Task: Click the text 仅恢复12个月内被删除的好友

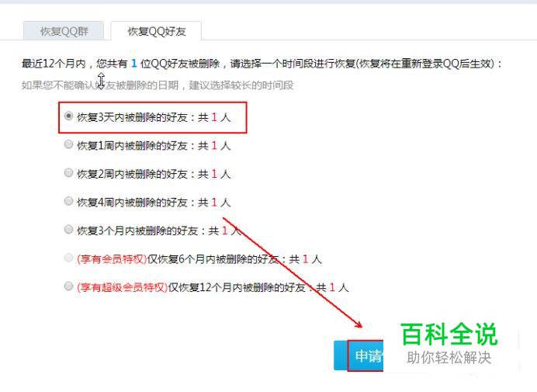Action: pos(237,287)
